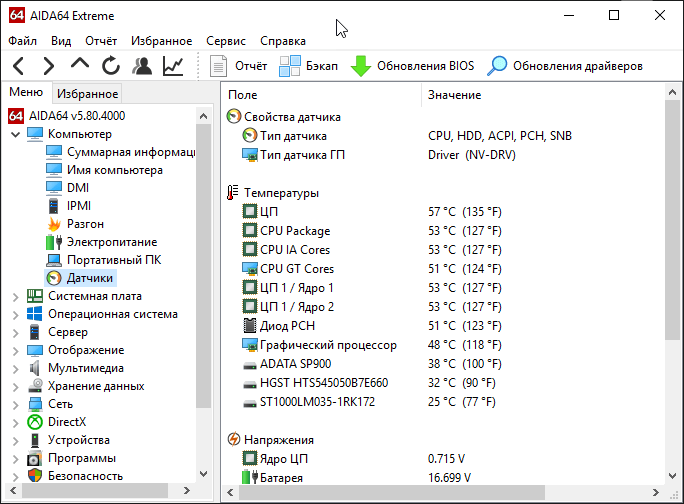Click the sensor list scroll up arrow
The height and width of the screenshot is (504, 684).
coord(672,92)
